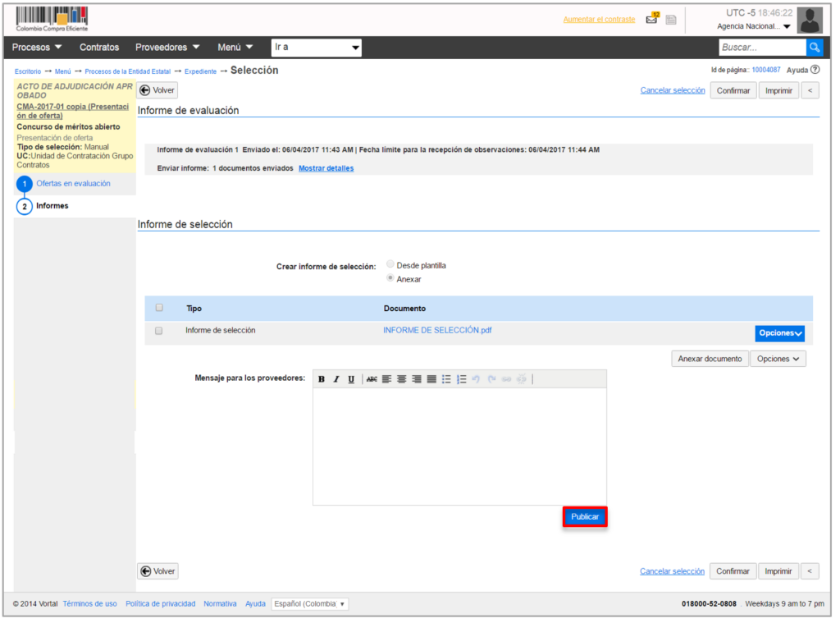Select the 'Anexar' radio option
Viewport: 840px width, 623px height.
[390, 279]
